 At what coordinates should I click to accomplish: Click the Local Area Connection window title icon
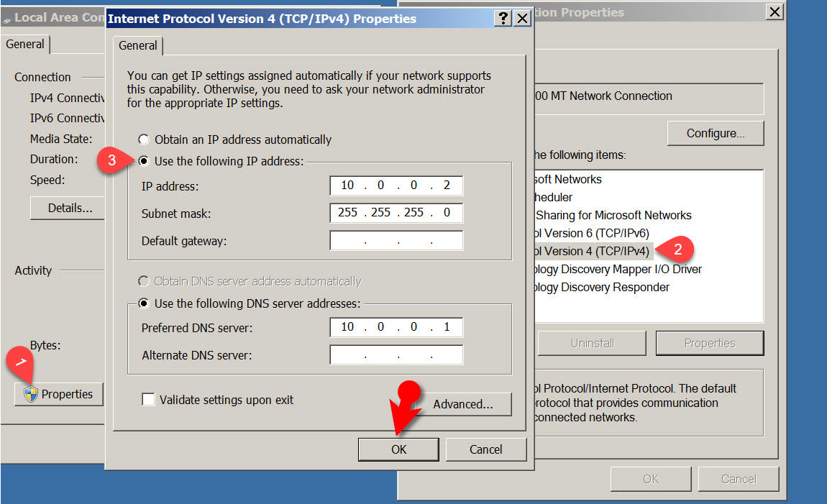pos(7,20)
